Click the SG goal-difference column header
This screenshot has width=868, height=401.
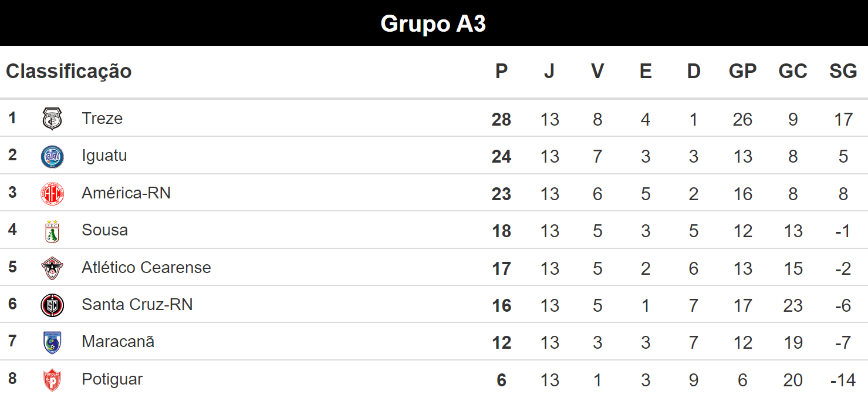(843, 72)
